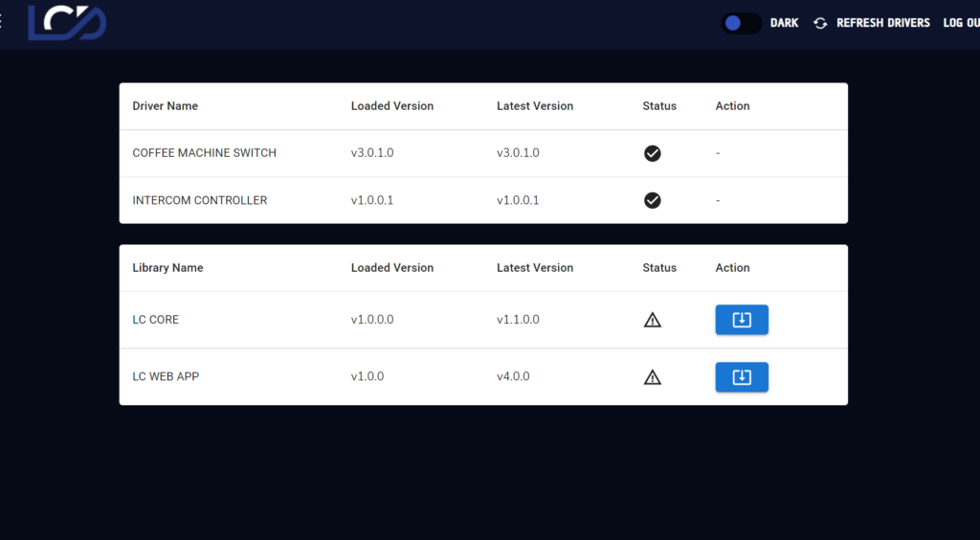Toggle the DARK mode switch

pyautogui.click(x=742, y=23)
